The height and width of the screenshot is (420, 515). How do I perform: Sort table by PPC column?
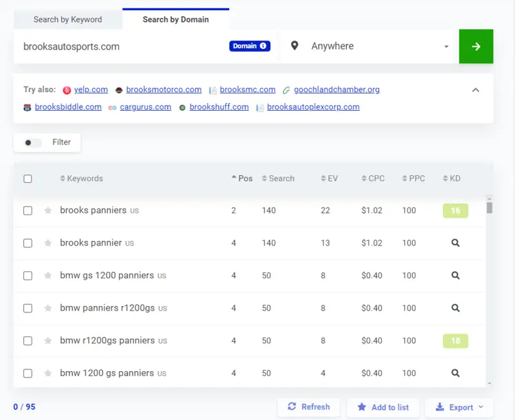click(413, 178)
